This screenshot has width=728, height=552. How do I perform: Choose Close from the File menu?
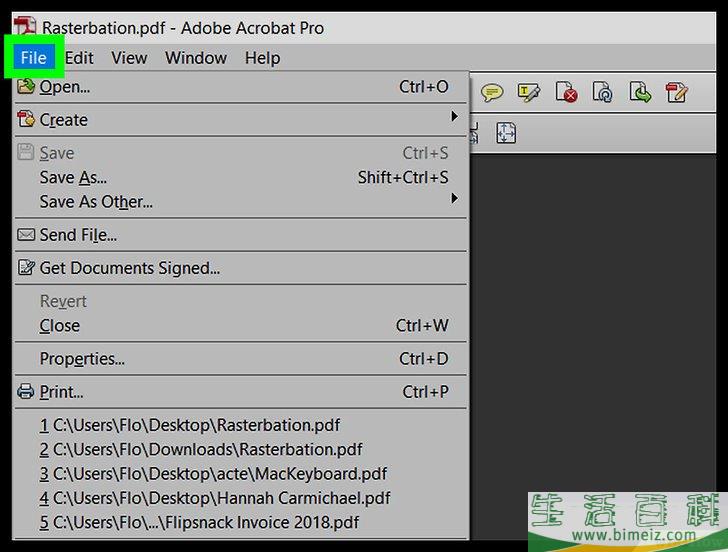[240, 325]
